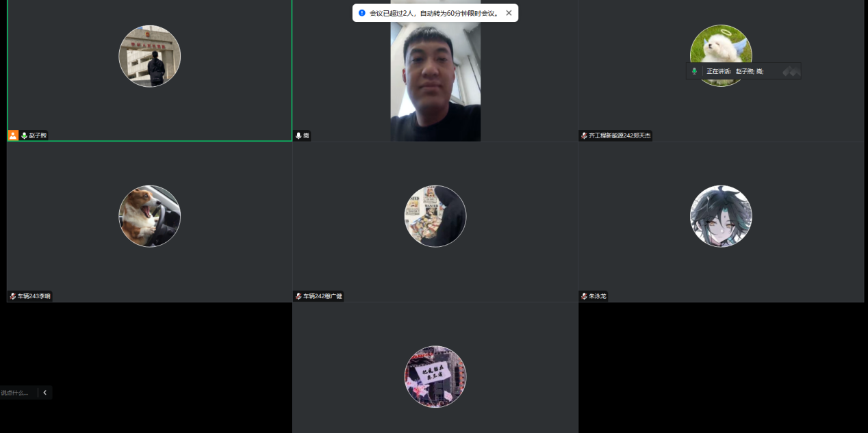Click muted mic icon for 朱泳龙

coord(584,296)
